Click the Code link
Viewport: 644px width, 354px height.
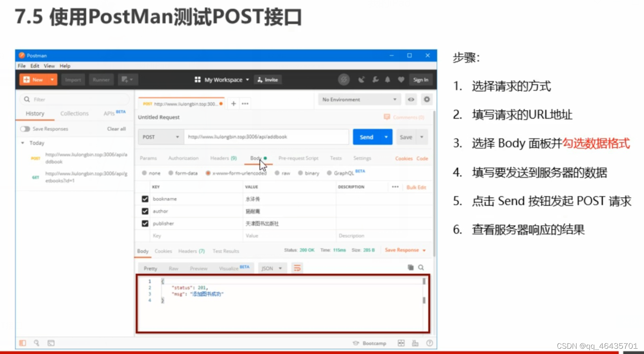coord(422,159)
